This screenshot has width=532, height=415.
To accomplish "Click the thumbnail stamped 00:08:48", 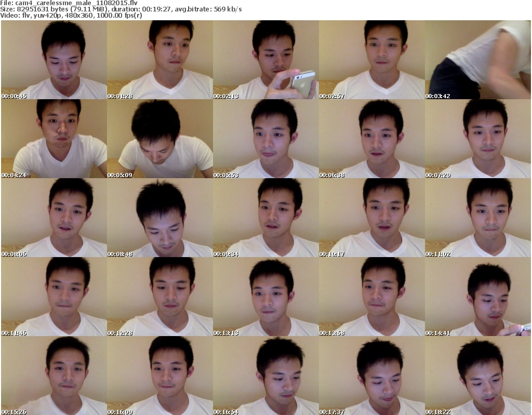I will pos(160,218).
